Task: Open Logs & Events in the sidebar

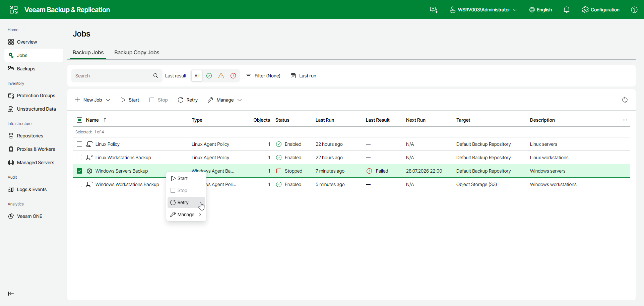Action: coord(34,189)
